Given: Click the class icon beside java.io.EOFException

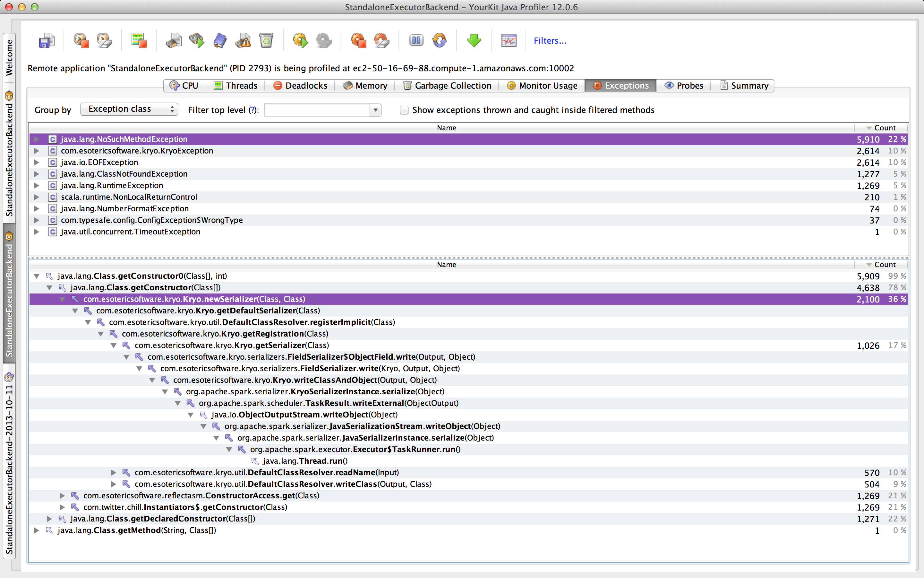Looking at the screenshot, I should click(x=53, y=162).
